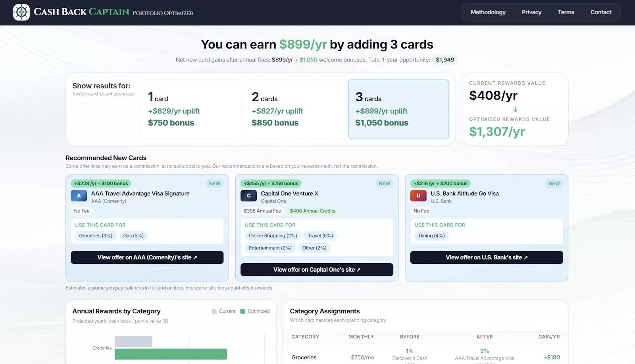Click the NEW tag on Capital One card
This screenshot has width=635, height=364.
(385, 184)
